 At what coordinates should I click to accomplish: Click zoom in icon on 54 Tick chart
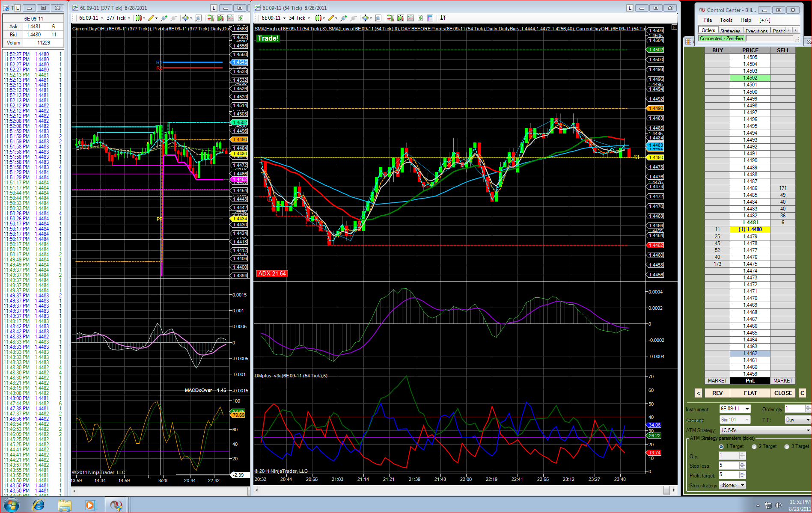[x=344, y=18]
